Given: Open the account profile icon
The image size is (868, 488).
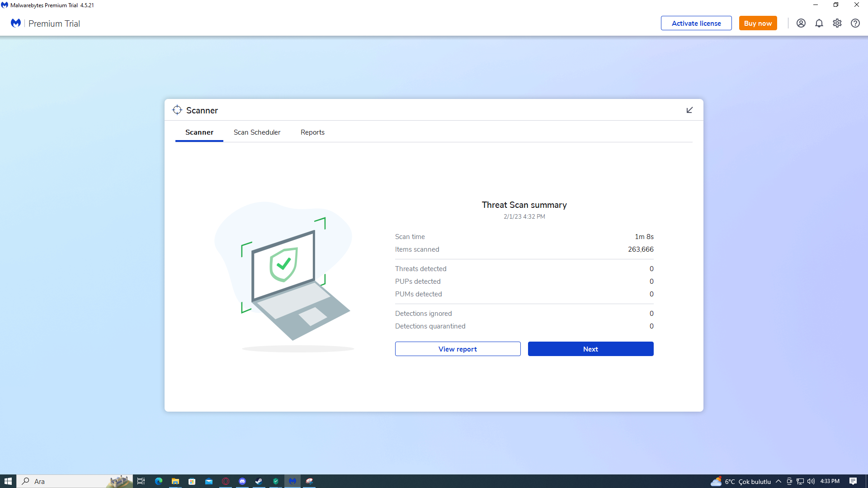Looking at the screenshot, I should click(x=801, y=23).
